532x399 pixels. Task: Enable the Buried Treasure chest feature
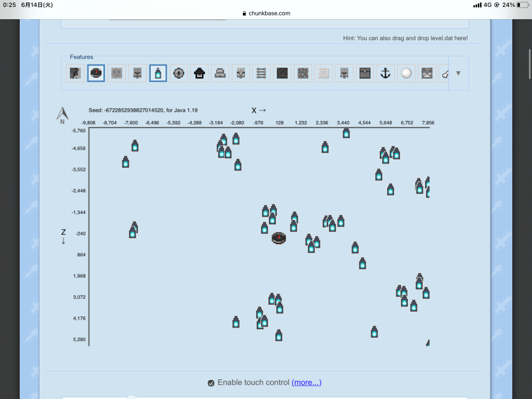(x=365, y=74)
